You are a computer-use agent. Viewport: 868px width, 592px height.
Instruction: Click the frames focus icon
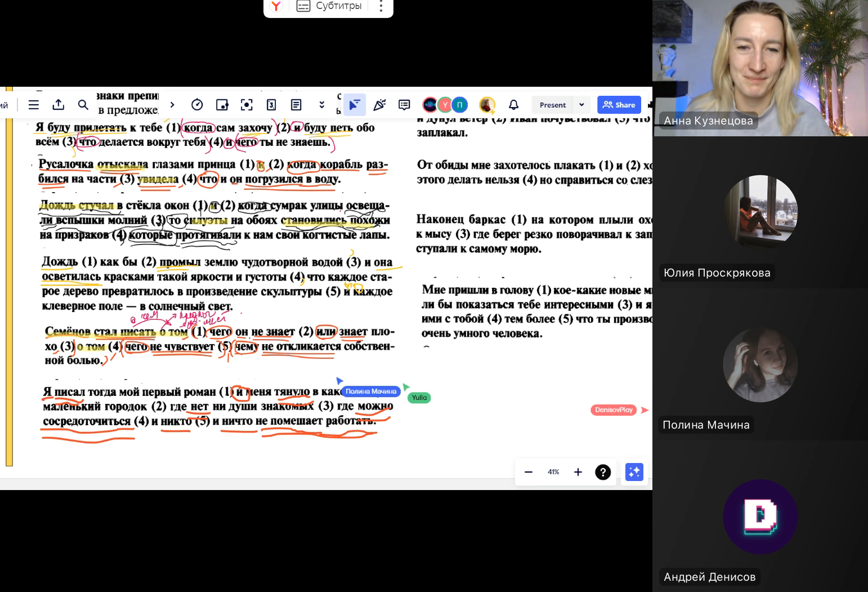pyautogui.click(x=247, y=105)
